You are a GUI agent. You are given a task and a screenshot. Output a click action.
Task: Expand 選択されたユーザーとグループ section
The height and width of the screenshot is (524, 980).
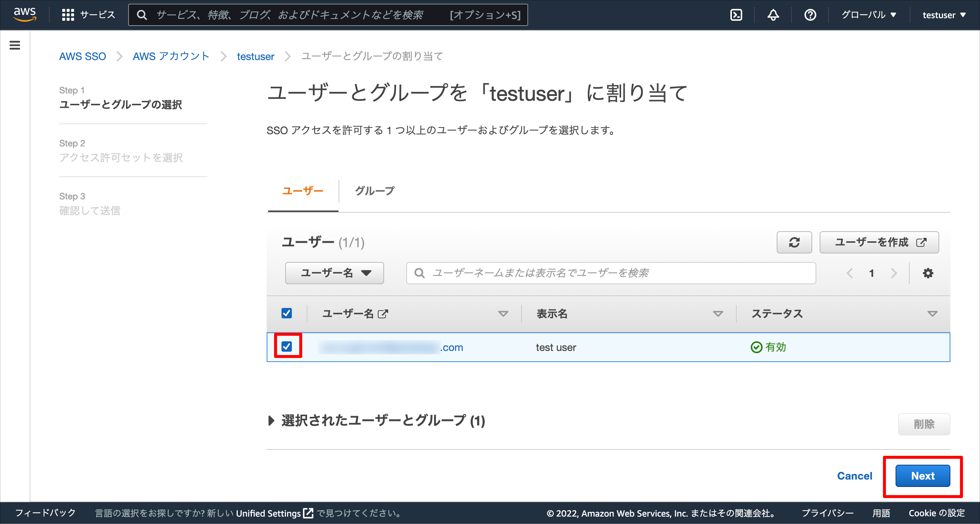[271, 421]
